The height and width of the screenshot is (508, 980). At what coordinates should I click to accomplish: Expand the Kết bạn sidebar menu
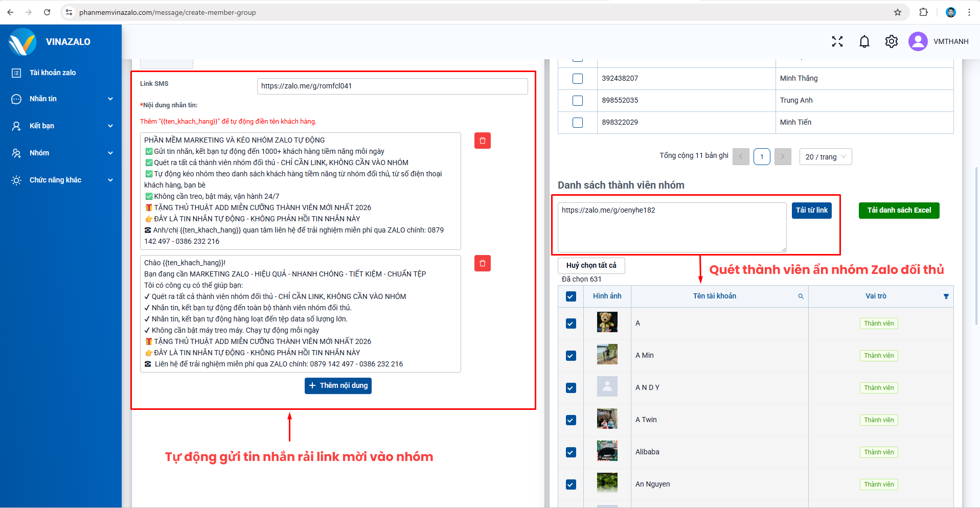61,126
